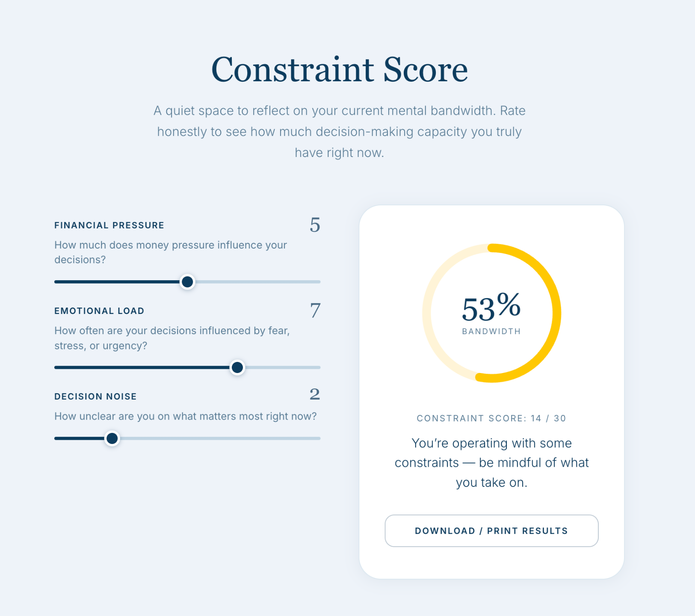Click the Constraint Score page heading
695x616 pixels.
tap(340, 70)
